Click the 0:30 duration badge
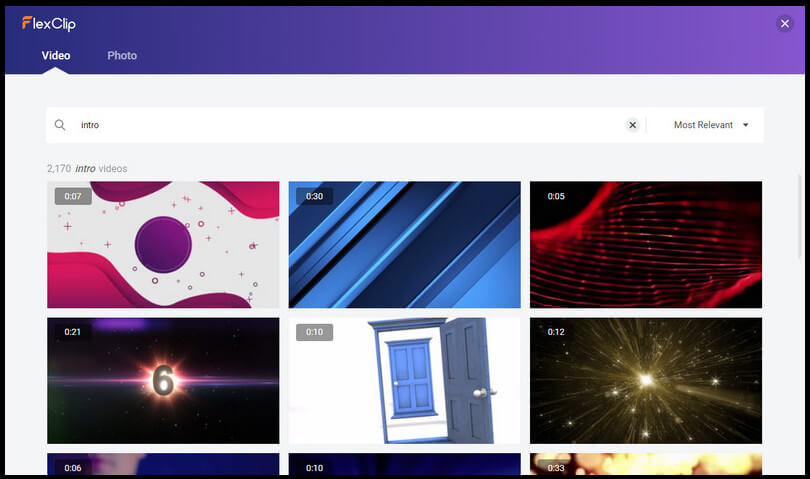810x479 pixels. point(314,196)
